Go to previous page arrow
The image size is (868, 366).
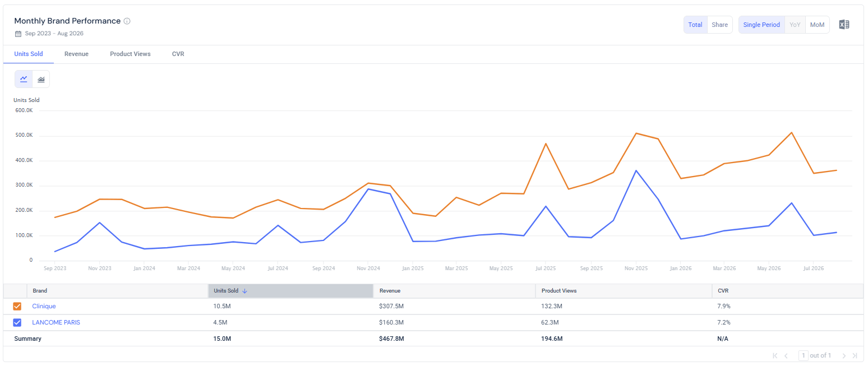click(786, 356)
